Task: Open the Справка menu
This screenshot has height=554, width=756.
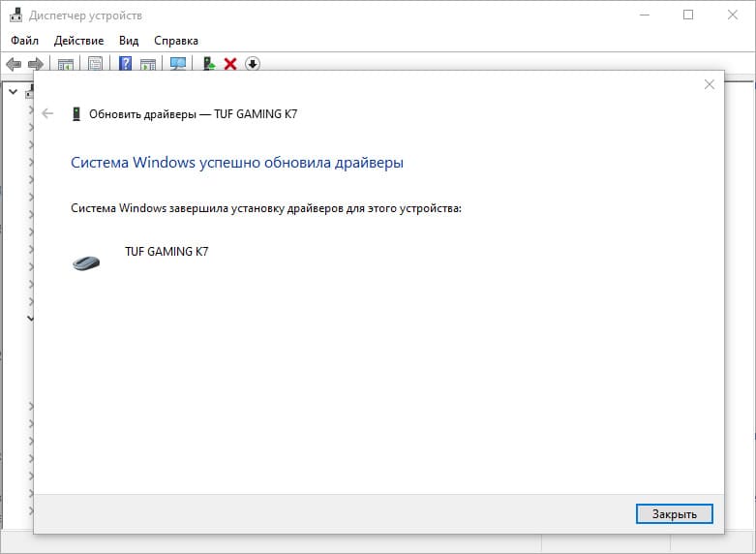Action: pos(176,41)
